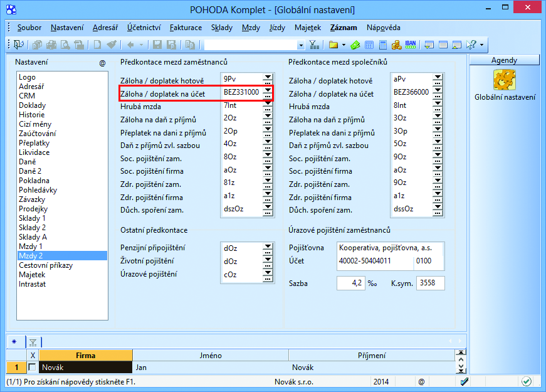Click the @ symbol next to Nastavení
The image size is (546, 392).
102,63
